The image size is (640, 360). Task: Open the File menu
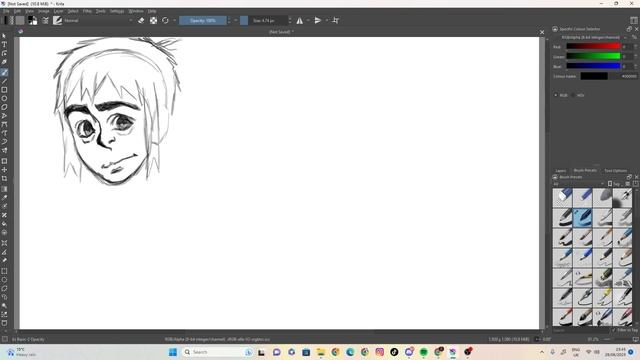pos(6,11)
